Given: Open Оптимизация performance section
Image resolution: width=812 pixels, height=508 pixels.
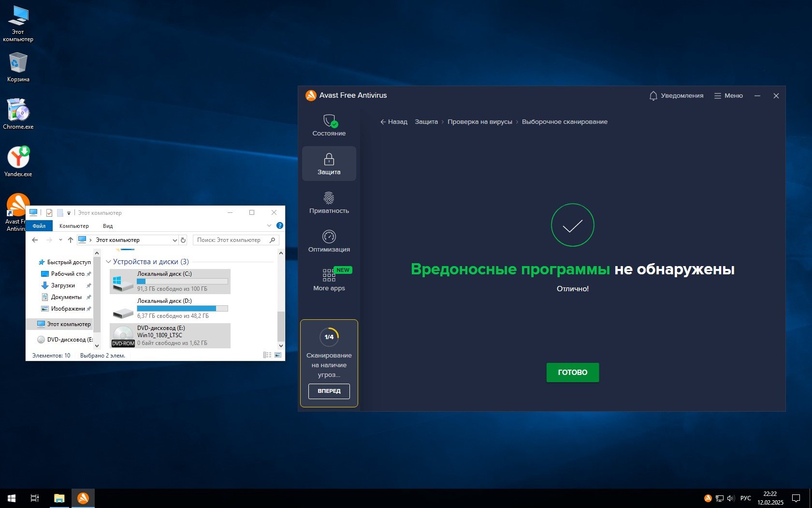Looking at the screenshot, I should [x=329, y=241].
